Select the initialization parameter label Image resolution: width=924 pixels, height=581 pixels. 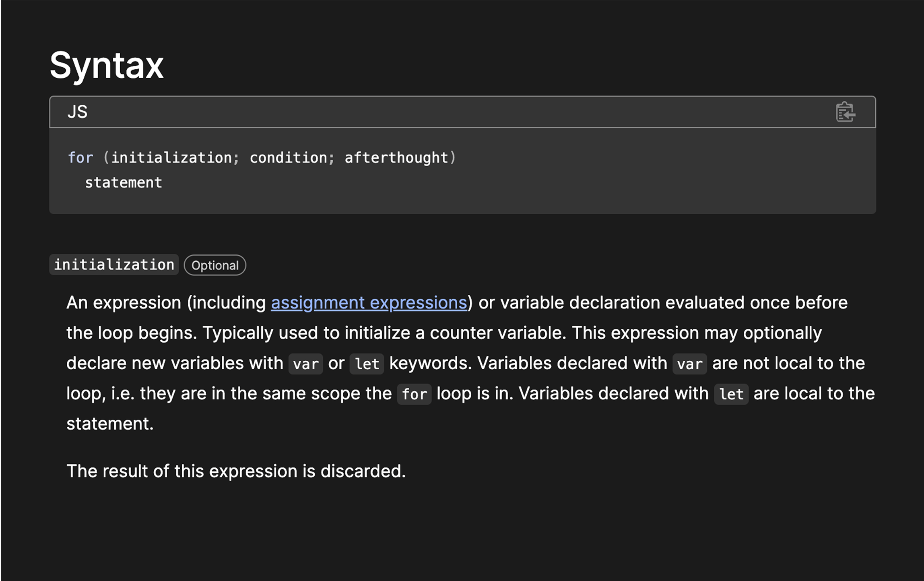114,265
